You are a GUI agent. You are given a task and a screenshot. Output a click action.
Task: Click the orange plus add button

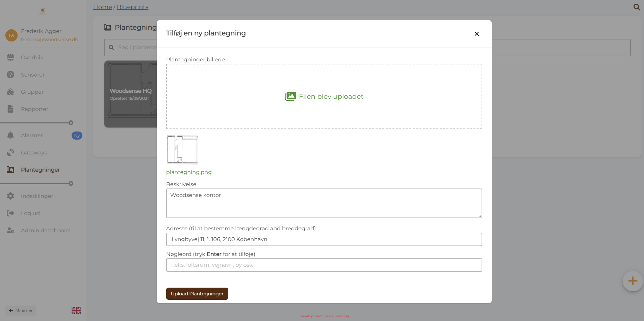click(x=633, y=281)
